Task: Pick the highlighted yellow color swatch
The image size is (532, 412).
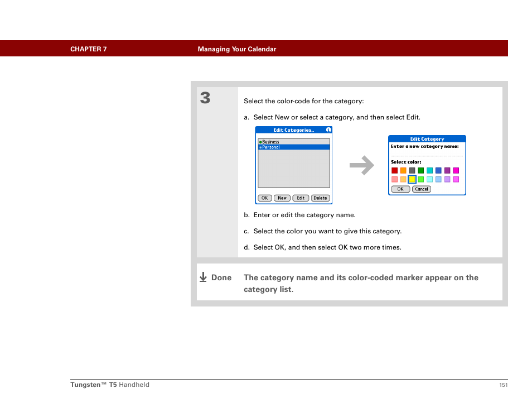Action: [412, 179]
